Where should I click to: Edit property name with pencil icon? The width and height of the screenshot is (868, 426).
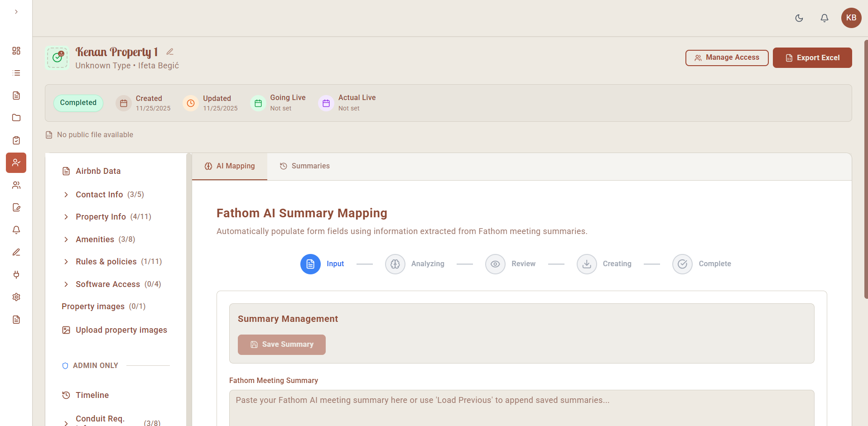coord(170,52)
